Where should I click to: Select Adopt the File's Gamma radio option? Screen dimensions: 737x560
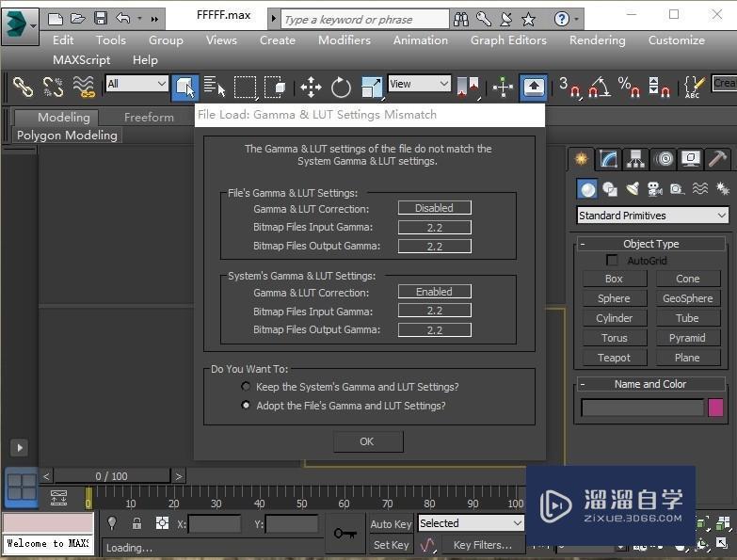click(x=246, y=405)
